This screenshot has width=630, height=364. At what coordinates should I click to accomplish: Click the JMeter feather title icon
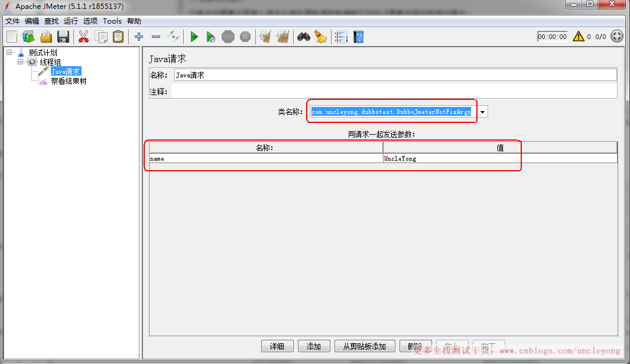7,6
